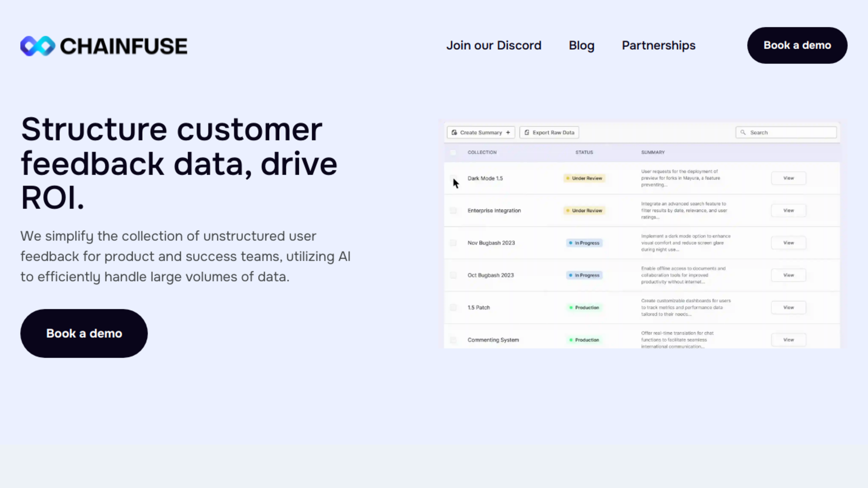The width and height of the screenshot is (868, 488).
Task: Click the SUMMARY column header
Action: (x=653, y=152)
